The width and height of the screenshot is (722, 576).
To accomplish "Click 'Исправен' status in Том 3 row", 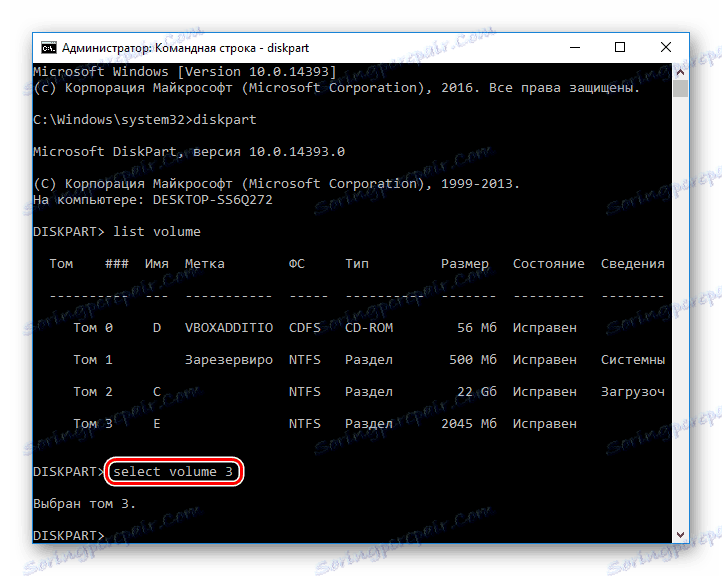I will point(545,424).
